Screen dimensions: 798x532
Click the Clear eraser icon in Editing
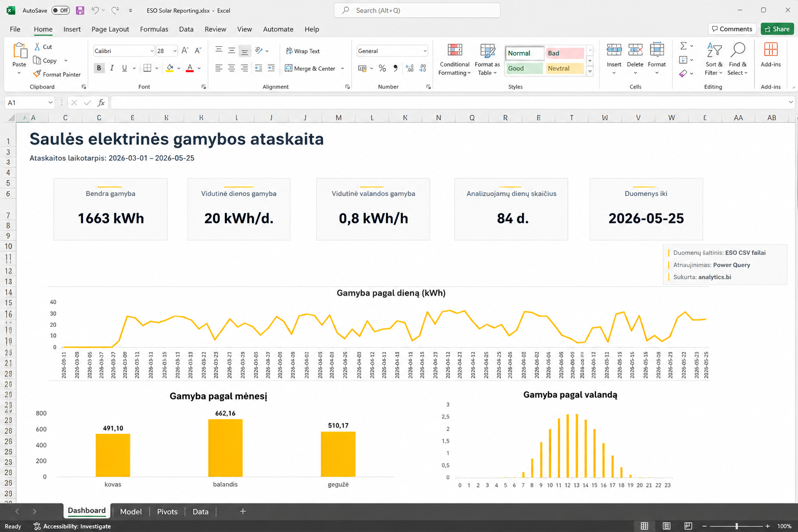point(683,73)
